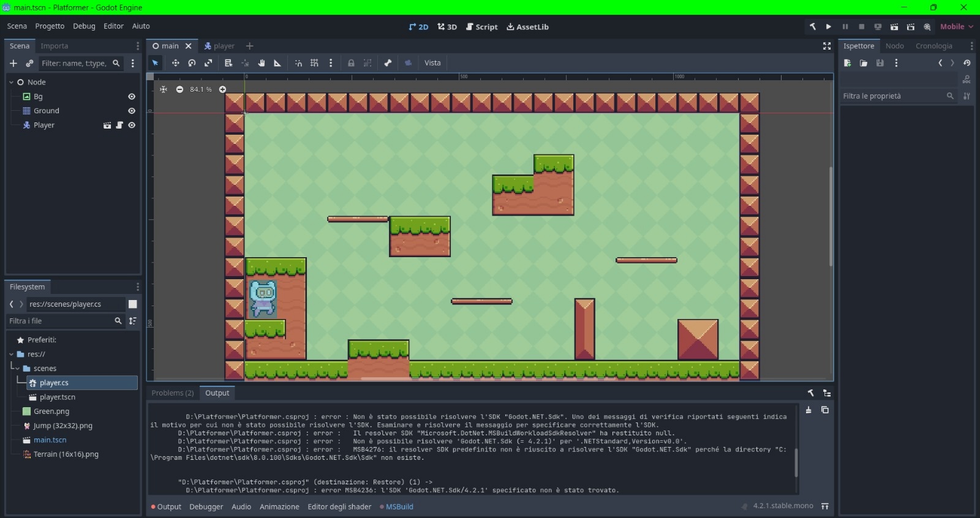Image resolution: width=980 pixels, height=518 pixels.
Task: Open documentation for the object DOC icon
Action: click(967, 80)
